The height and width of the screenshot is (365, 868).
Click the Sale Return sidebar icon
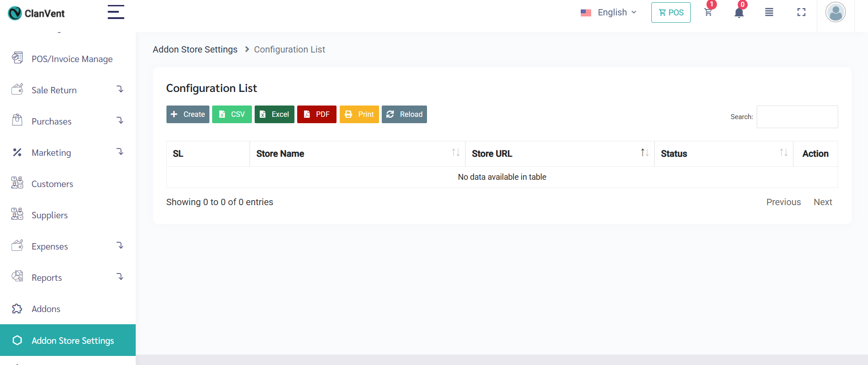(17, 89)
